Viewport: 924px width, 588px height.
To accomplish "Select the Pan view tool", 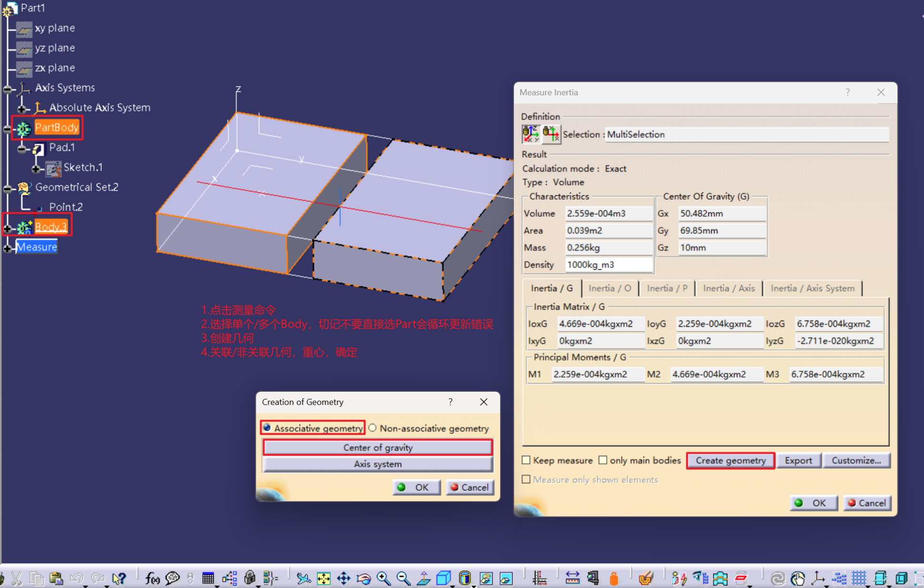I will tap(343, 578).
